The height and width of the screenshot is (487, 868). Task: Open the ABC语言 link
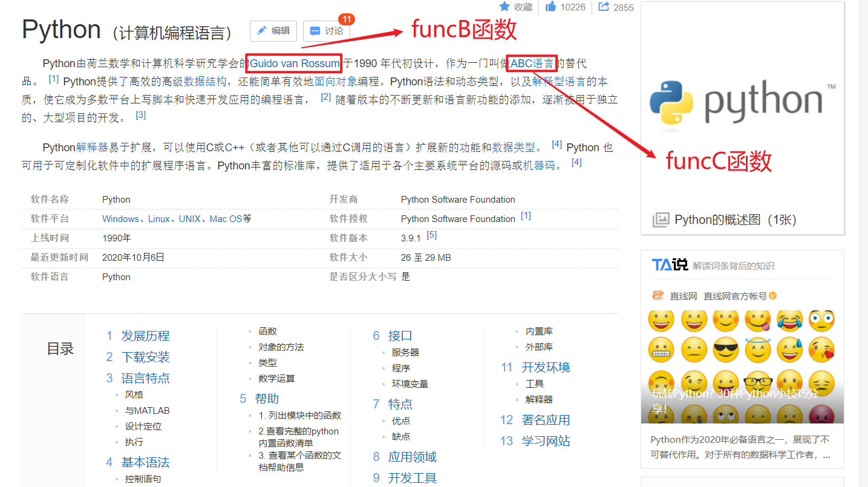[532, 64]
